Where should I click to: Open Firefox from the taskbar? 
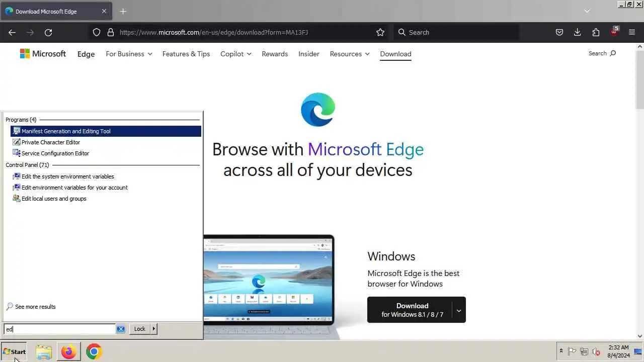point(68,352)
